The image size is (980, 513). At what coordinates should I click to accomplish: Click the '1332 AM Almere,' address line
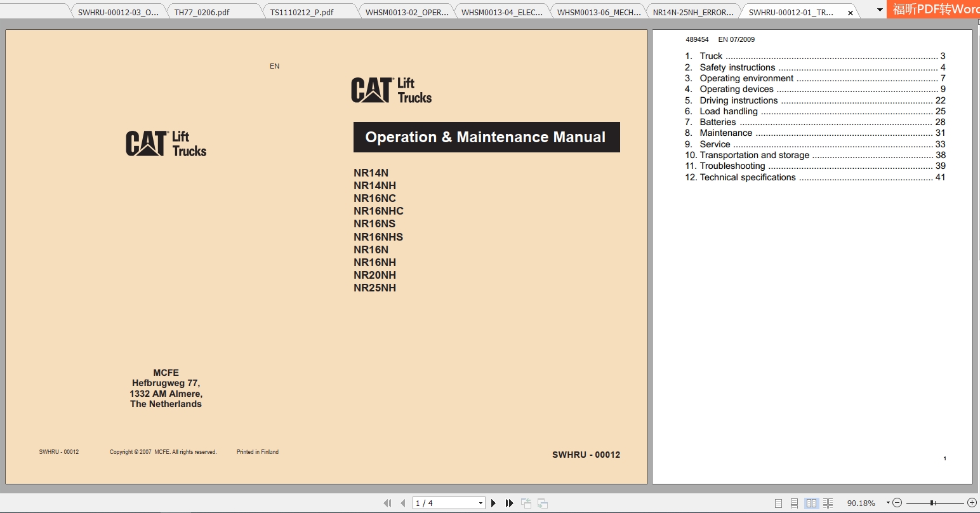(x=166, y=394)
